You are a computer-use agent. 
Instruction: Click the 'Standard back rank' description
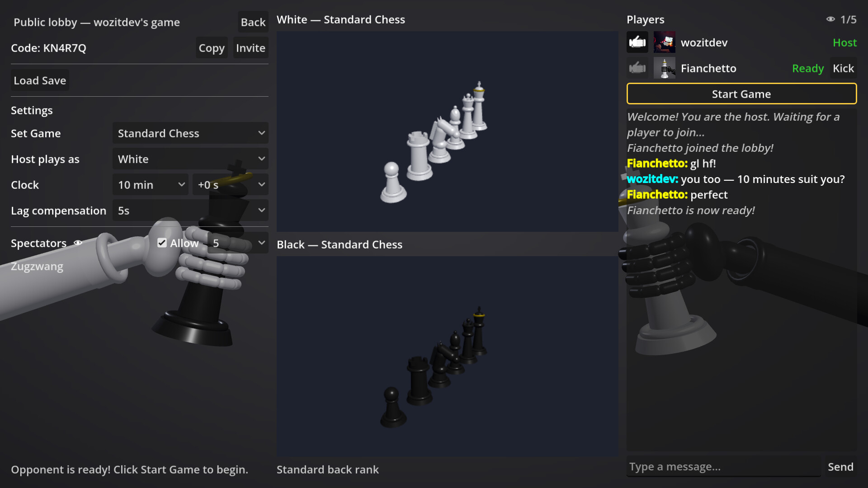pyautogui.click(x=328, y=469)
